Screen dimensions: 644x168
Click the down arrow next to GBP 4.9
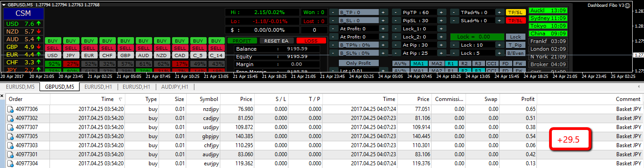pos(39,47)
